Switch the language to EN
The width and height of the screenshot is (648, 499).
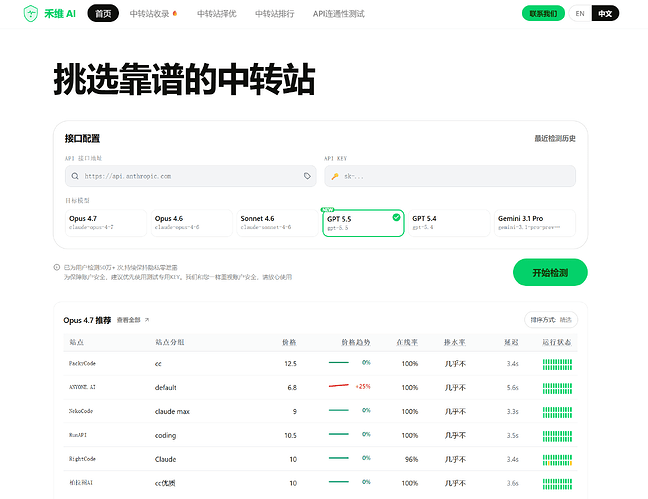tap(580, 14)
